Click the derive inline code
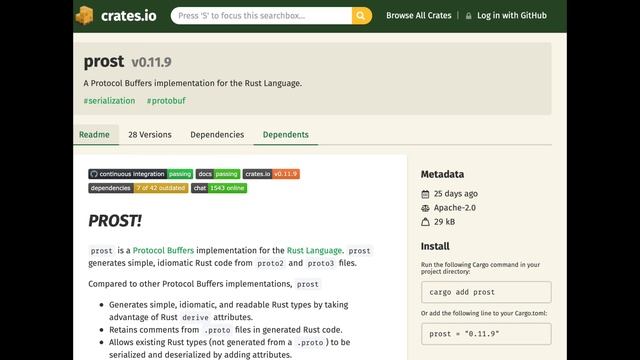Image resolution: width=640 pixels, height=360 pixels. pos(195,318)
